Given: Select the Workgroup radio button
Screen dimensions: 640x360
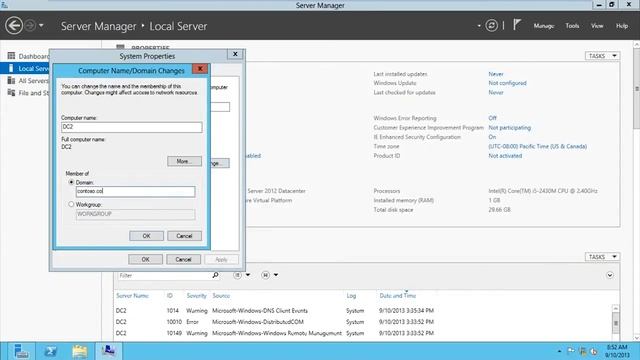Looking at the screenshot, I should pos(71,204).
